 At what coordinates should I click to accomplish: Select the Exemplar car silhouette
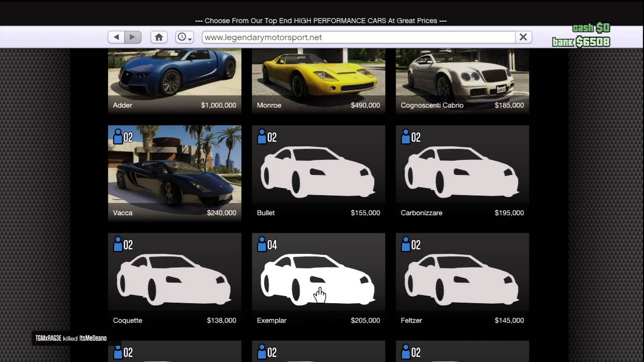point(318,280)
